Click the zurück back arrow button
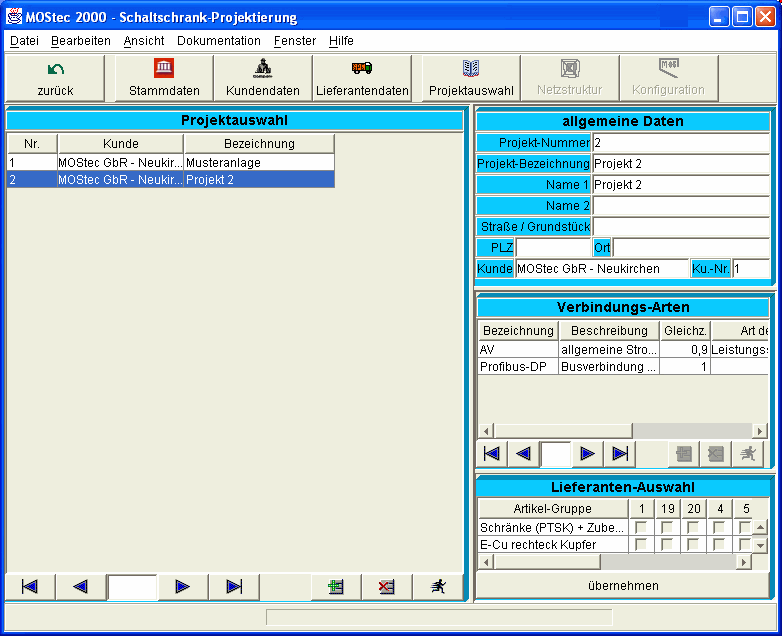The width and height of the screenshot is (782, 636). [x=56, y=78]
